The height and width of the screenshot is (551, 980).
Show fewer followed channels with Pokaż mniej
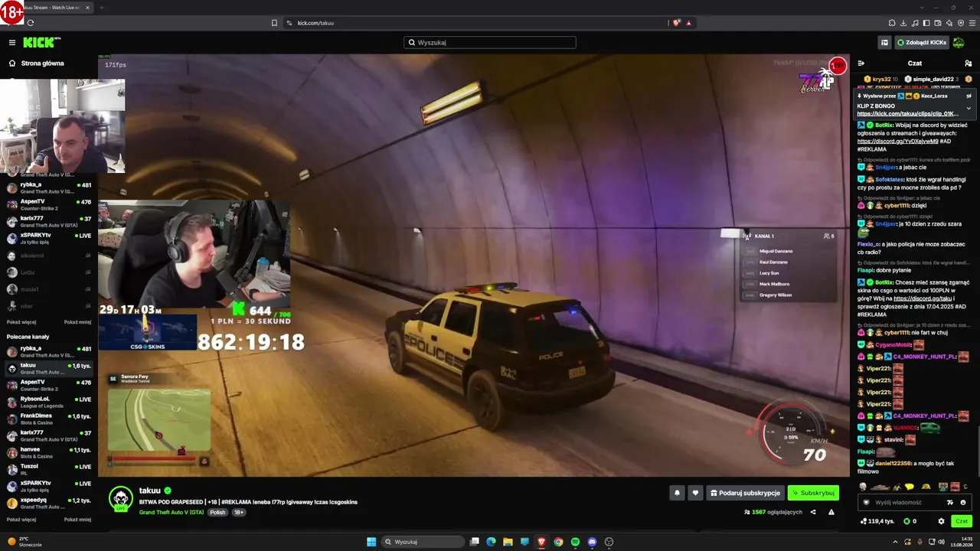(77, 322)
